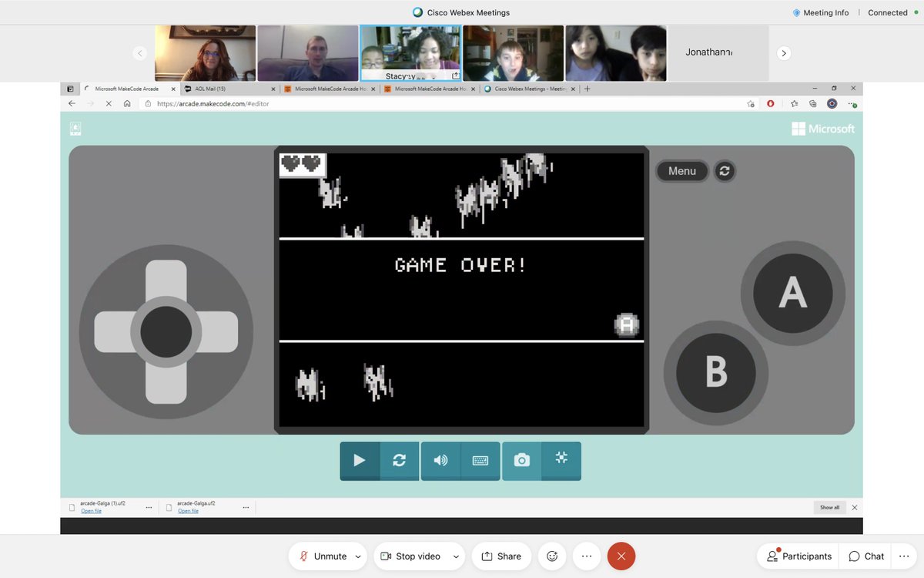
Task: Push the D-pad down arrow
Action: coord(166,385)
